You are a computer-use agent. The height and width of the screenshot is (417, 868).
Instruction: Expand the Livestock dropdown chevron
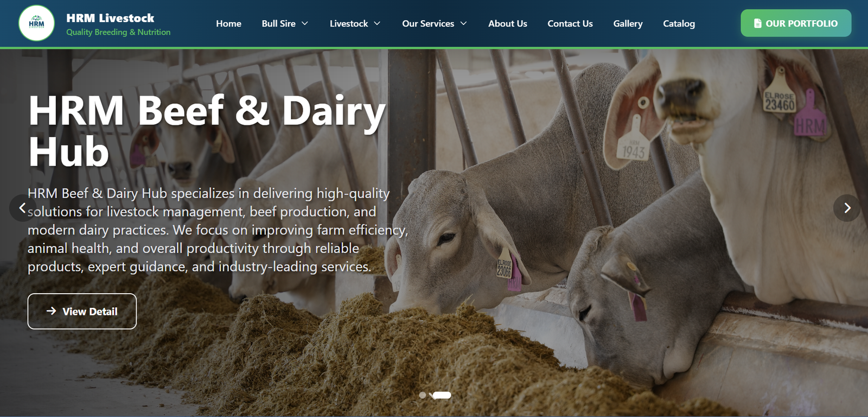point(377,23)
